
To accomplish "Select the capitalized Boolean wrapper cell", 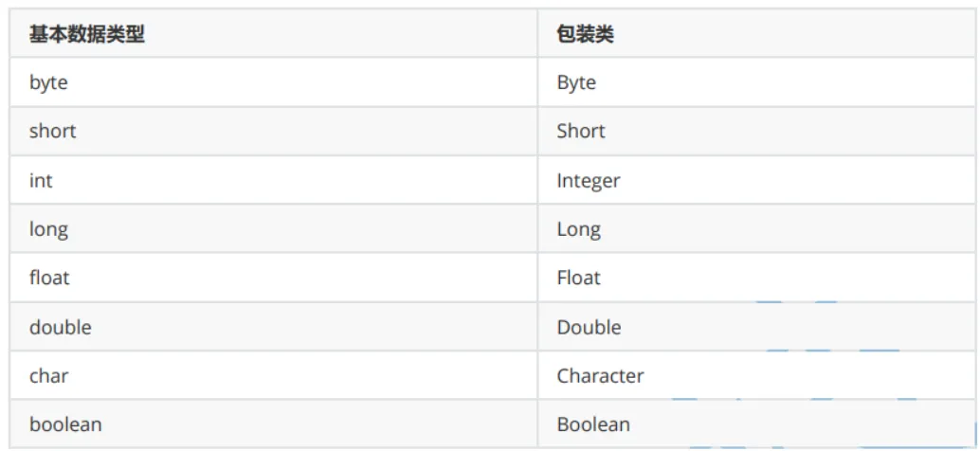I will tap(592, 424).
